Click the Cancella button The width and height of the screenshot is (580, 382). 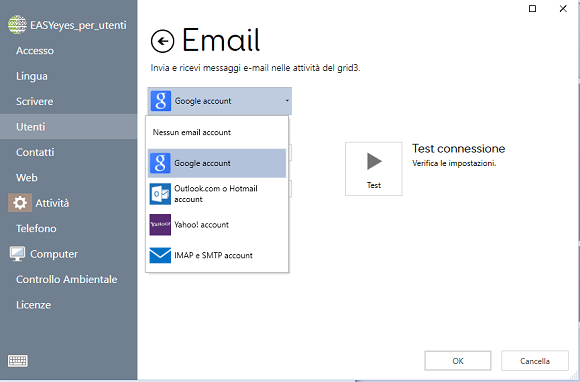click(535, 361)
